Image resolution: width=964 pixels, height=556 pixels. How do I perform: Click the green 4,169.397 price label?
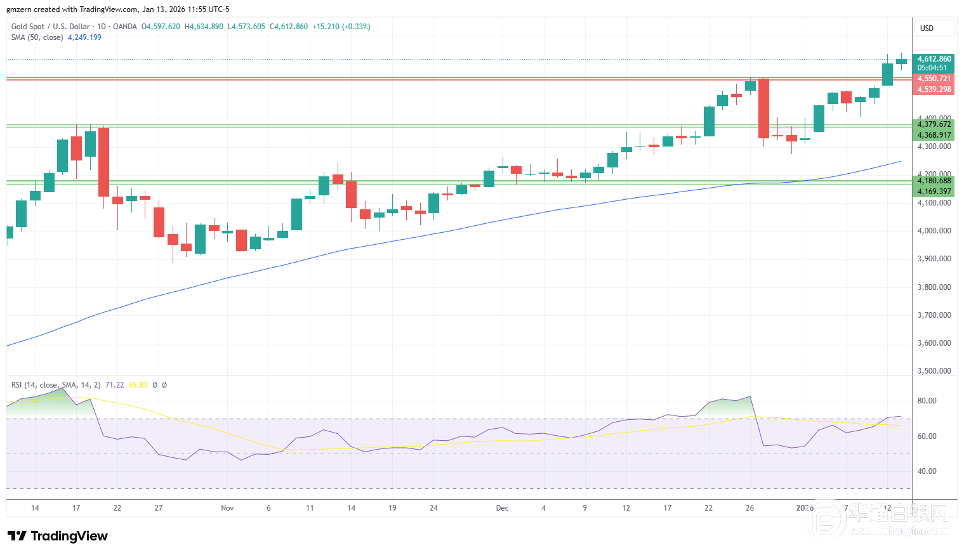933,190
